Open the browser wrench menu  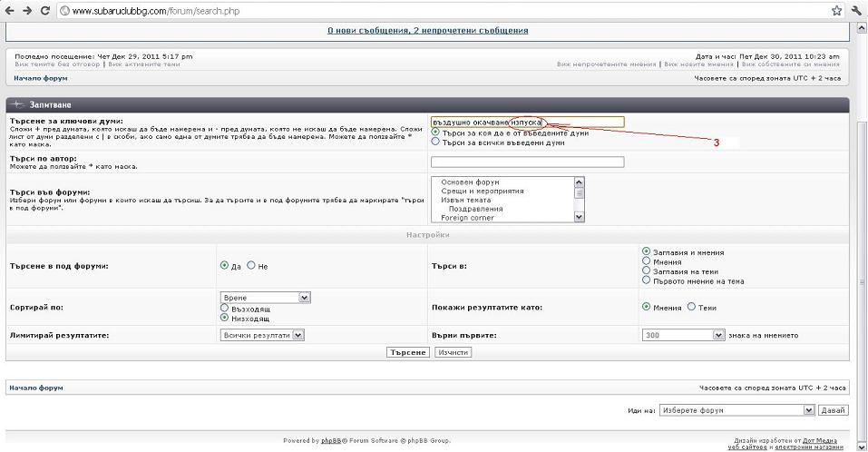tap(857, 11)
